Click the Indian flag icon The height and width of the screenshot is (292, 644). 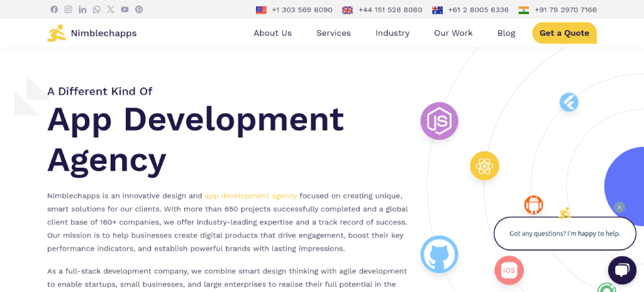[524, 10]
